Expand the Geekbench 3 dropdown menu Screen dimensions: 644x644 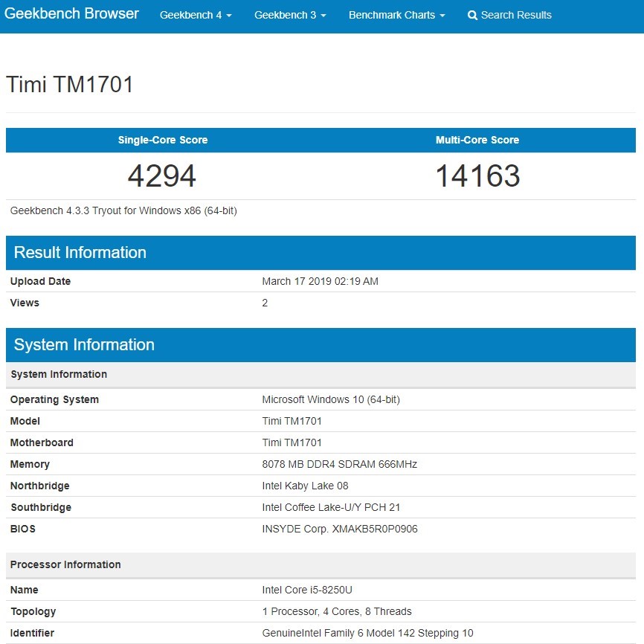click(290, 15)
